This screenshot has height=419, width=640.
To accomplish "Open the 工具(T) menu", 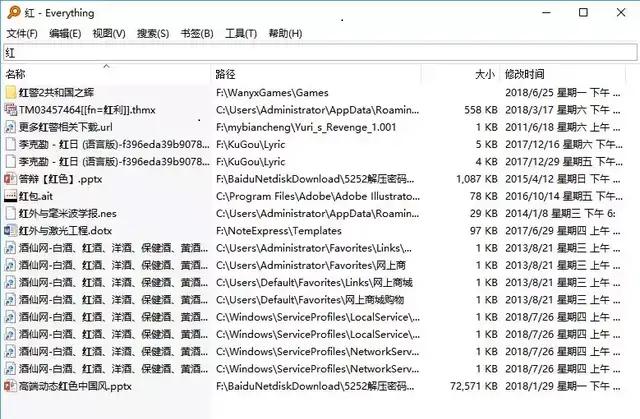I will click(241, 33).
